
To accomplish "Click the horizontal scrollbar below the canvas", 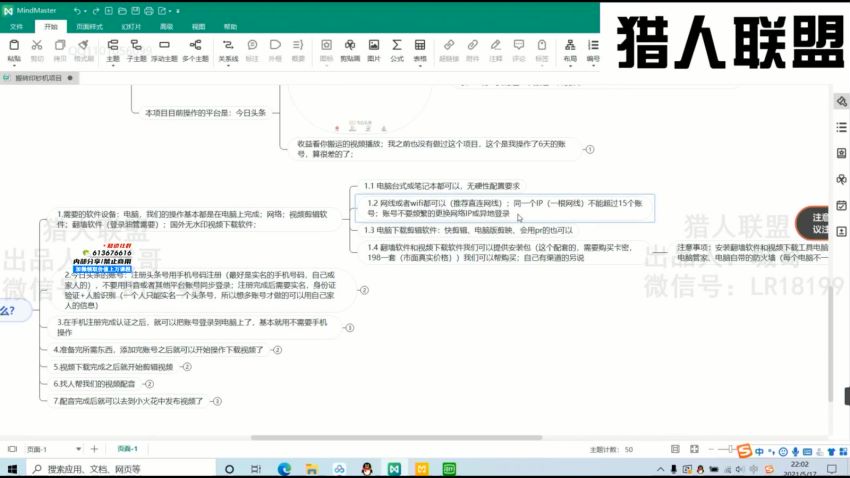I will [x=396, y=437].
